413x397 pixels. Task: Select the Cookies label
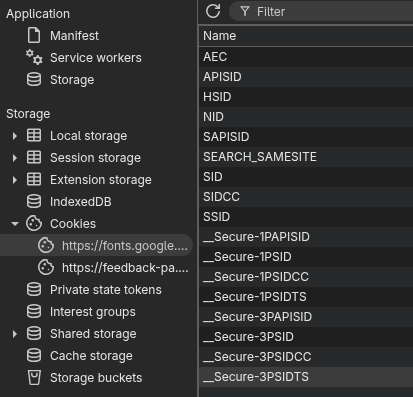click(x=73, y=224)
